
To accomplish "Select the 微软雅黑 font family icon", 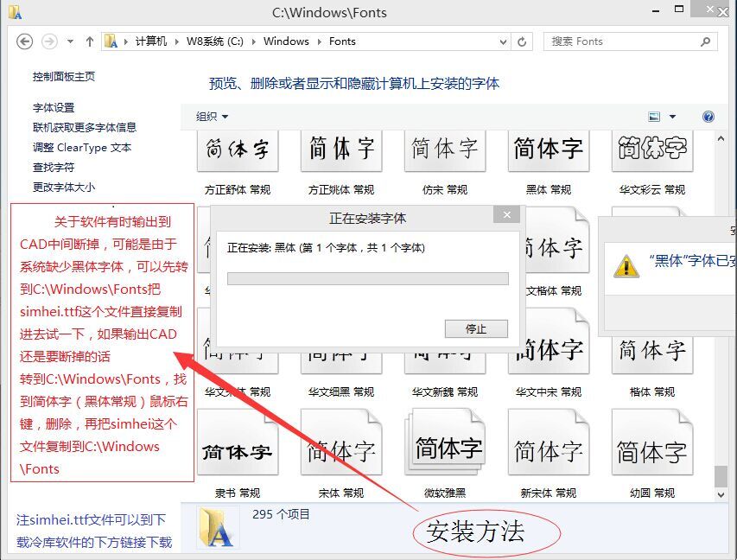I will point(447,450).
